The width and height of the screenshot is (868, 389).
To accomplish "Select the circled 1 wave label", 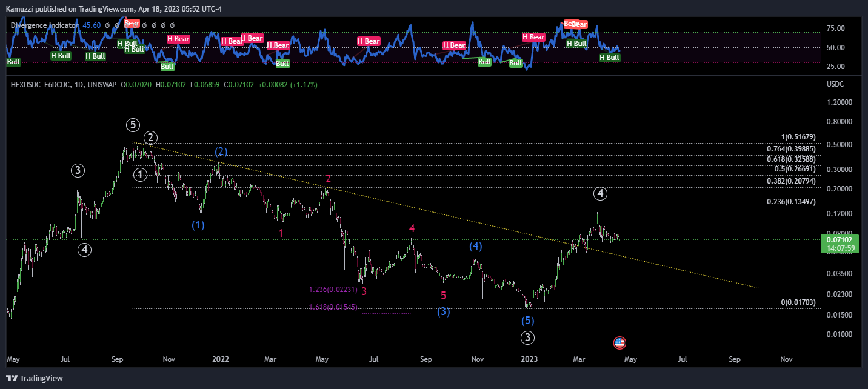I will (140, 175).
